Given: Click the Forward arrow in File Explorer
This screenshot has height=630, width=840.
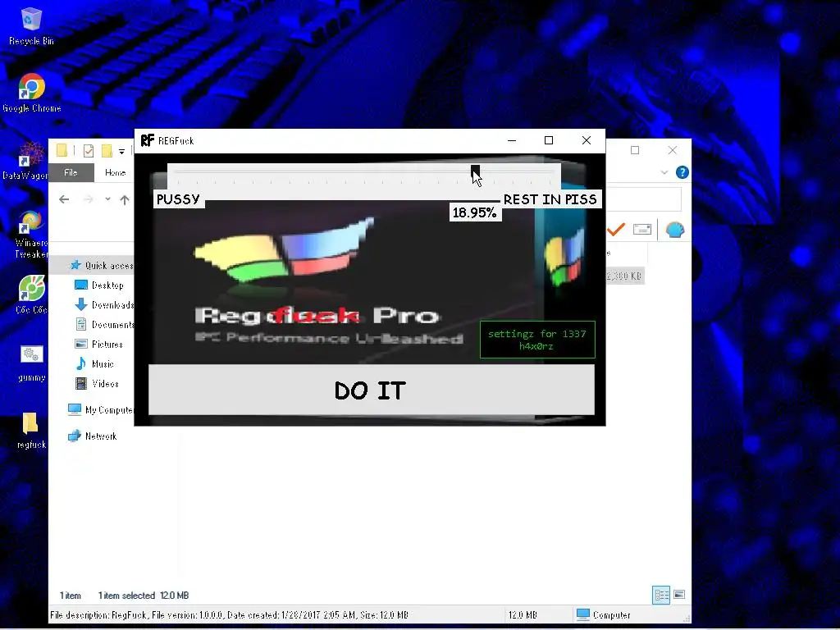Looking at the screenshot, I should 89,199.
